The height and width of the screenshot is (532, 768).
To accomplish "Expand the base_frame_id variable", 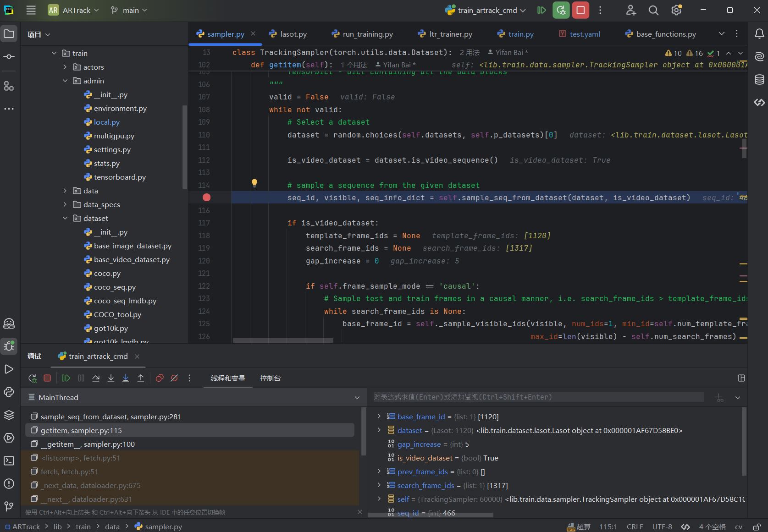I will 379,416.
